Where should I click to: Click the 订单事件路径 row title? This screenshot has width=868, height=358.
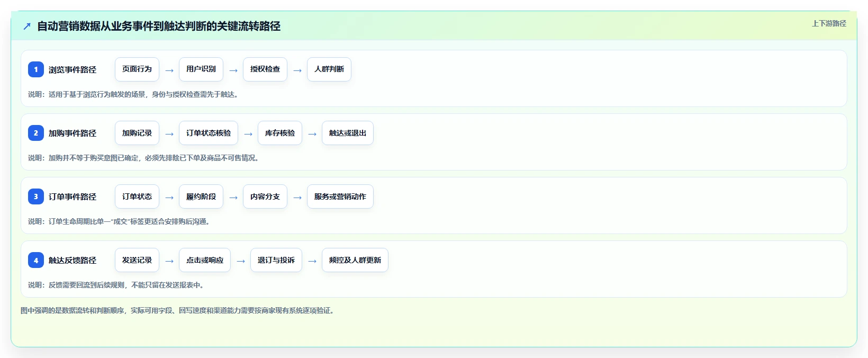73,196
